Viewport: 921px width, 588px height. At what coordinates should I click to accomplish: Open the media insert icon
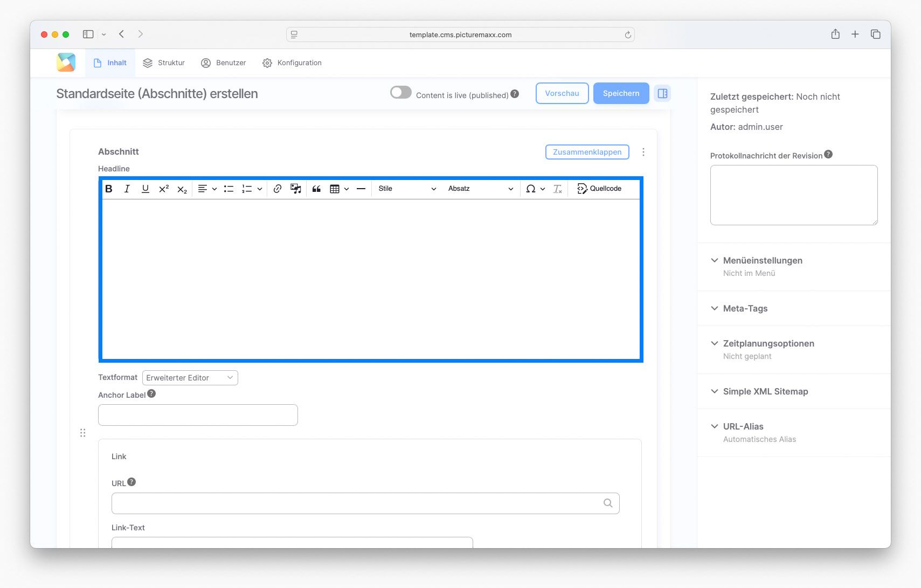click(296, 189)
